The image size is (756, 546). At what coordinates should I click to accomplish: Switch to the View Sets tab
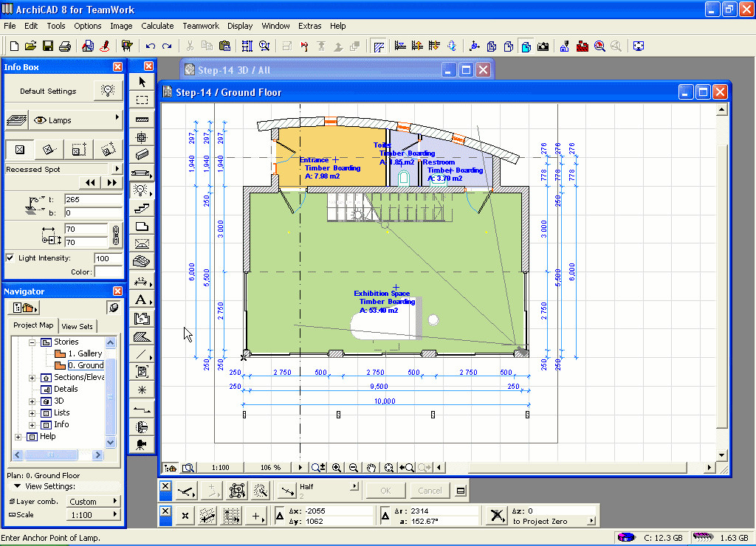coord(77,326)
